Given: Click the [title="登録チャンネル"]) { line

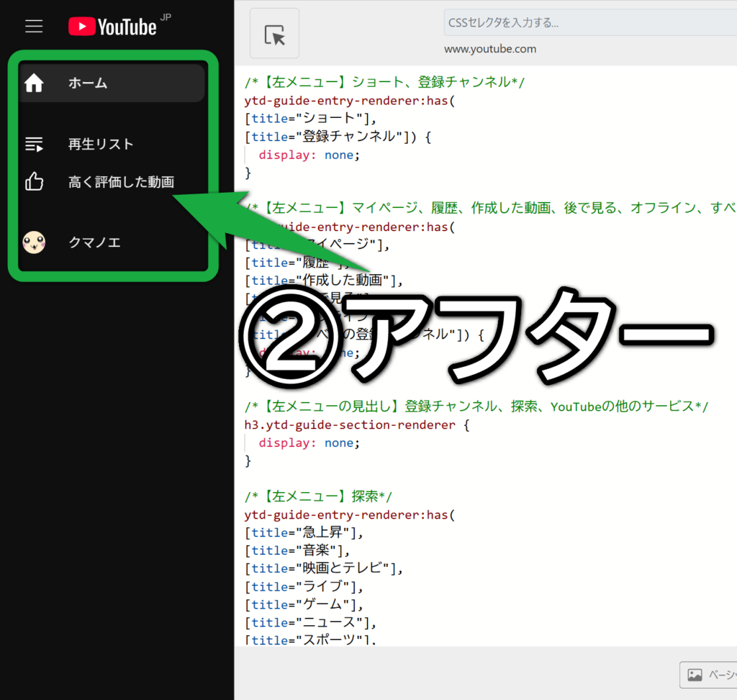Looking at the screenshot, I should [338, 137].
